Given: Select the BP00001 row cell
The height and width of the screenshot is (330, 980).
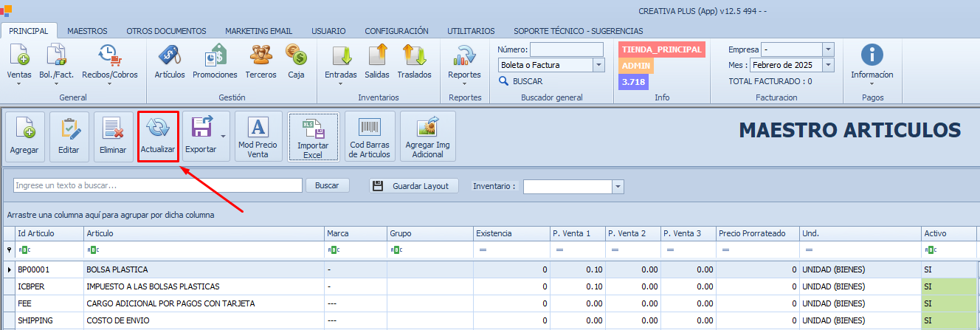Looking at the screenshot, I should point(49,269).
